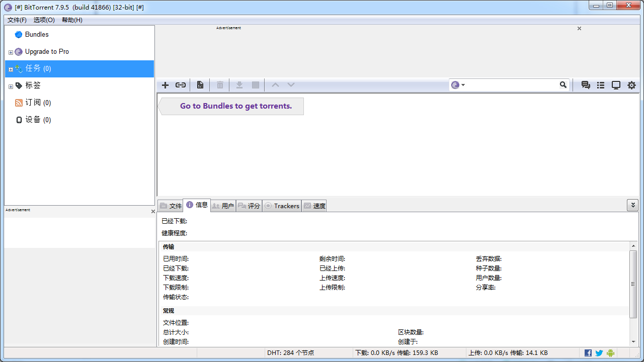The image size is (644, 362).
Task: Expand the 任务 tree node
Action: [x=11, y=69]
